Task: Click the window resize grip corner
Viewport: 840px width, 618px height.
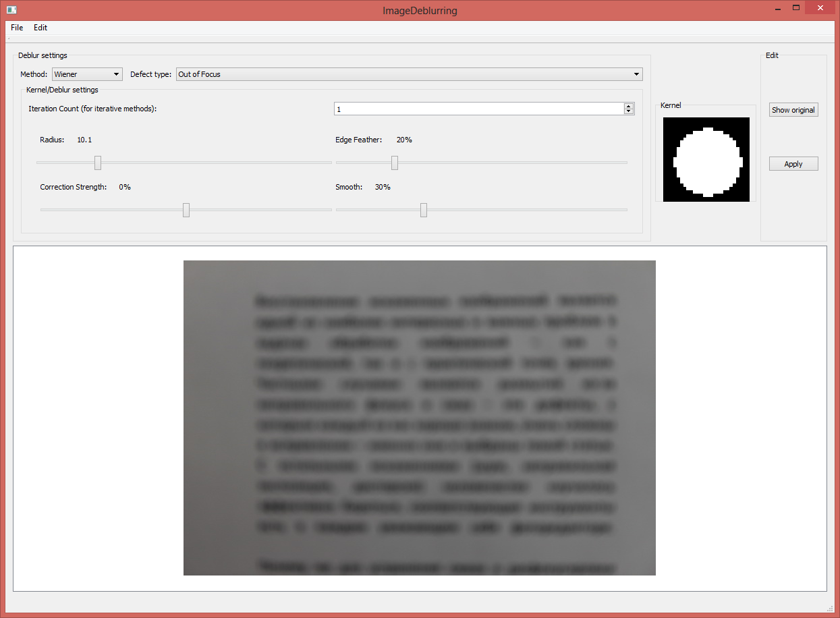Action: point(830,608)
